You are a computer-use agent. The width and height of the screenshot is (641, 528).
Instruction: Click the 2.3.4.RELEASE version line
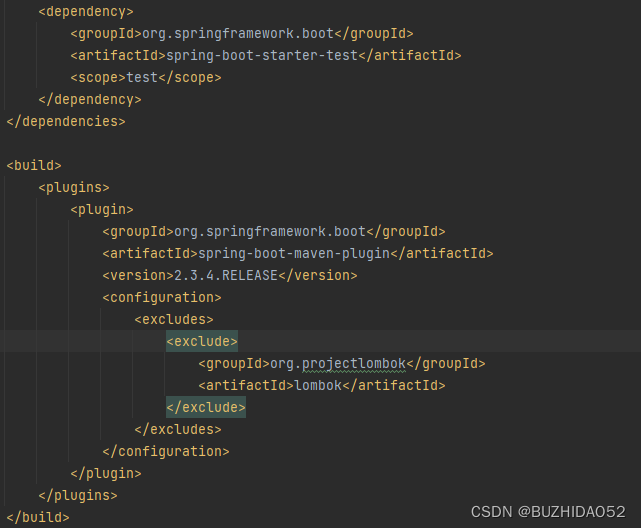(230, 276)
